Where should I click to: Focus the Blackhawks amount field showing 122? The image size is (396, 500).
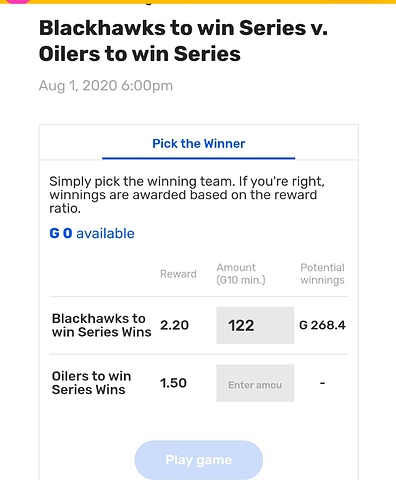pos(255,325)
